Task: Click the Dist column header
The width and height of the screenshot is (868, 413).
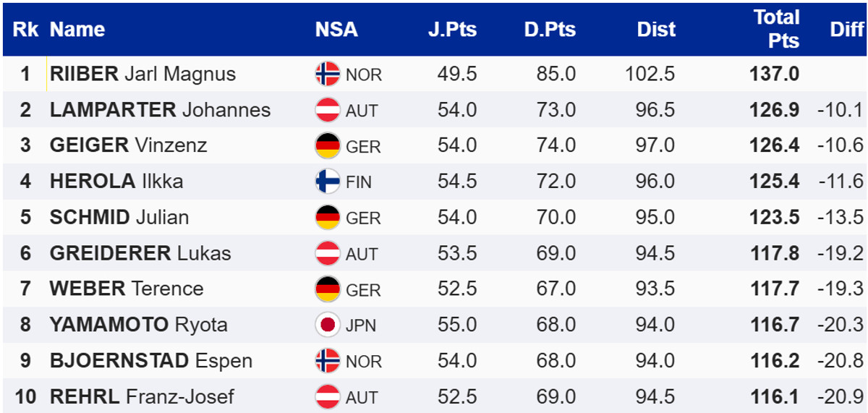Action: pyautogui.click(x=656, y=30)
